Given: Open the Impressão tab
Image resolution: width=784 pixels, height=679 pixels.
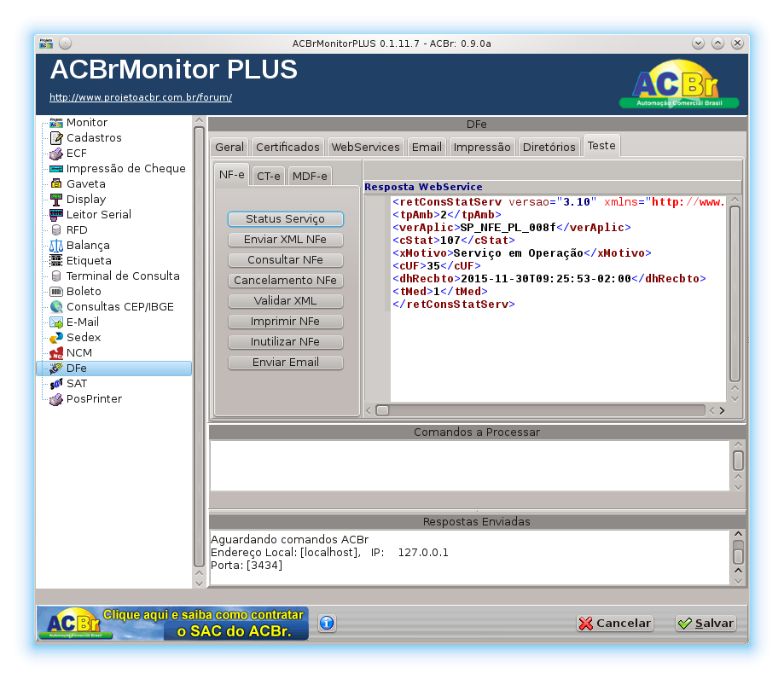Looking at the screenshot, I should pos(482,147).
